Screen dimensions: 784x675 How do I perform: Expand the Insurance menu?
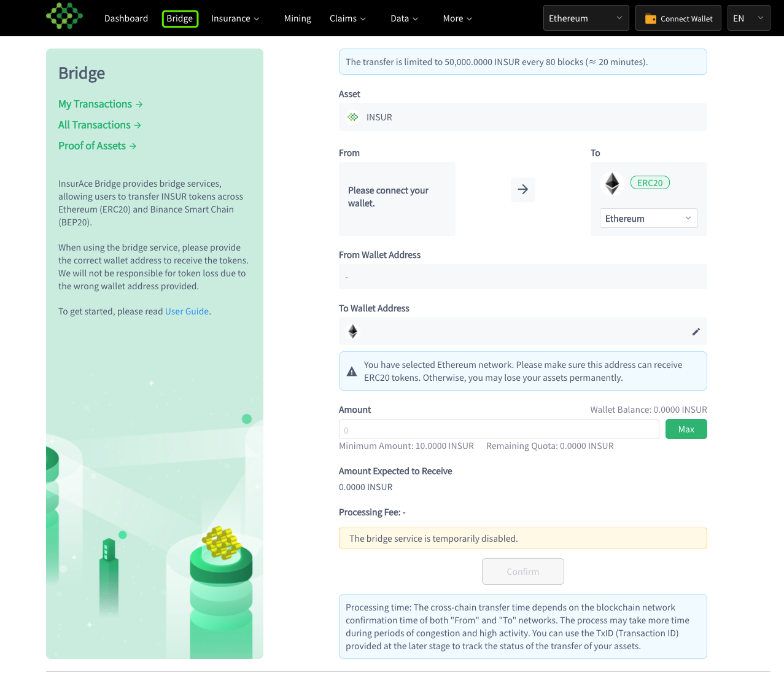(235, 18)
